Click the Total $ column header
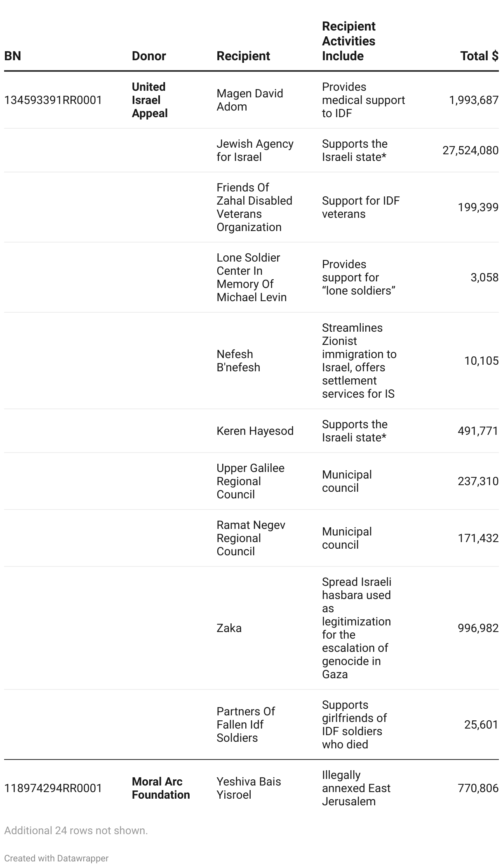 tap(479, 56)
